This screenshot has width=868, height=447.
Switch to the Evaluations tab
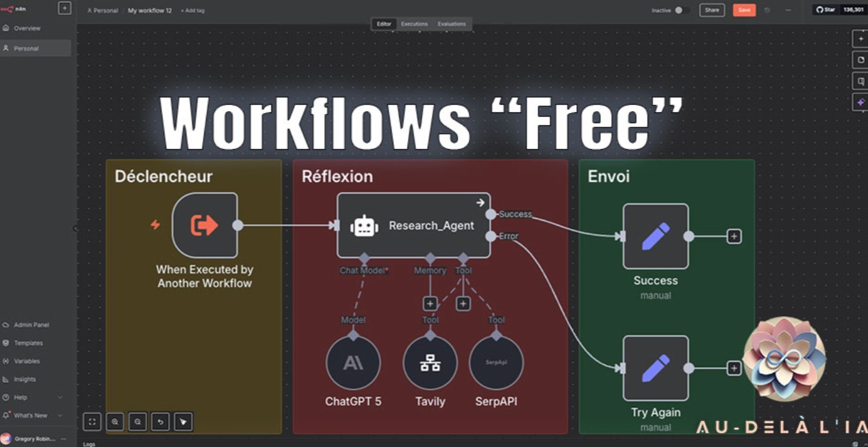pyautogui.click(x=452, y=24)
